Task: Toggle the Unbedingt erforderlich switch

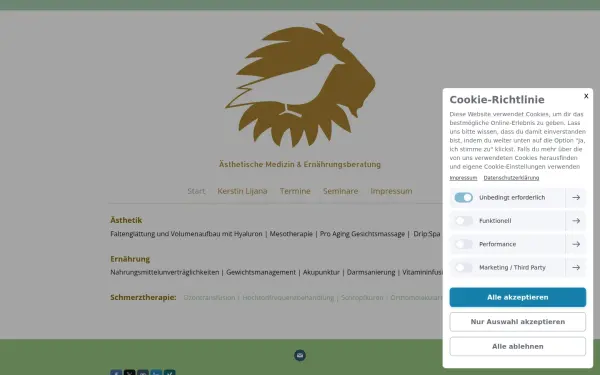Action: tap(463, 197)
